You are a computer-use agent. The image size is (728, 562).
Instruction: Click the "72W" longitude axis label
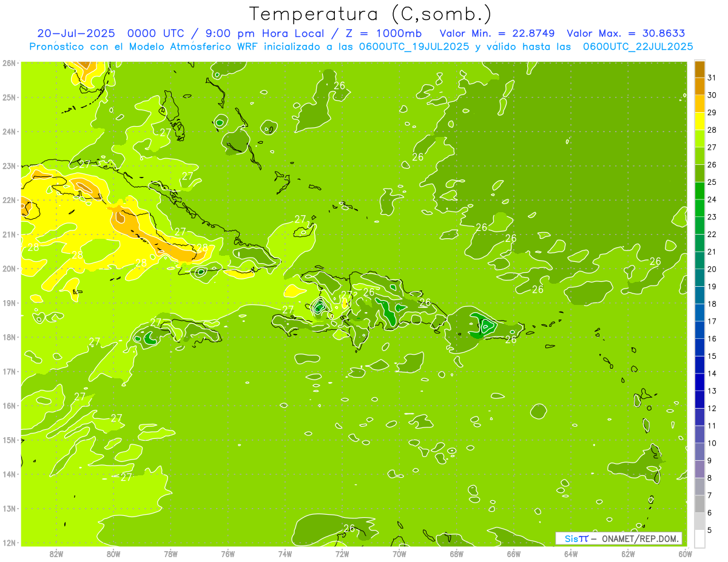tap(342, 554)
